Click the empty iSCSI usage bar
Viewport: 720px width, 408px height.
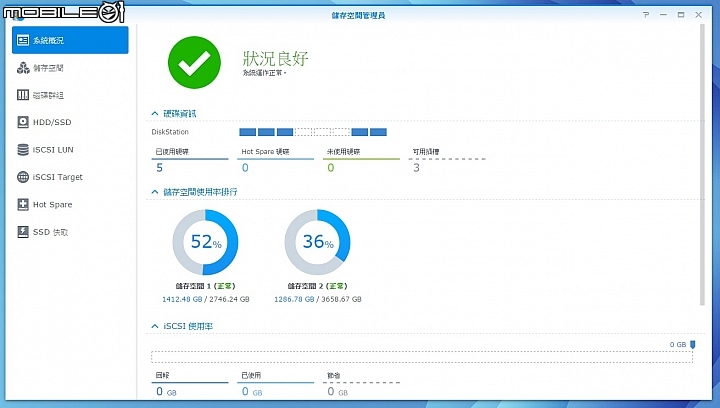coord(422,357)
